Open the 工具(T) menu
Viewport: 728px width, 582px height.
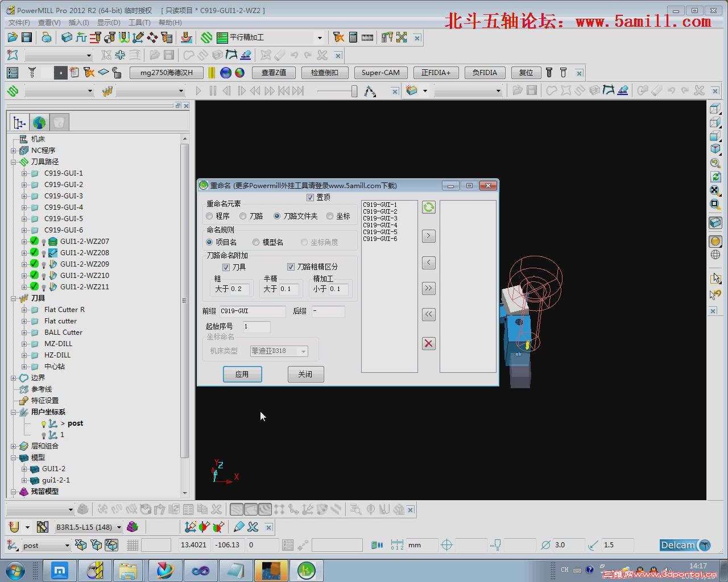[x=139, y=22]
